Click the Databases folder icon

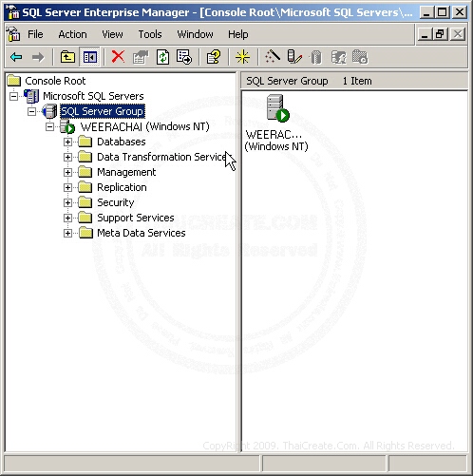[85, 142]
